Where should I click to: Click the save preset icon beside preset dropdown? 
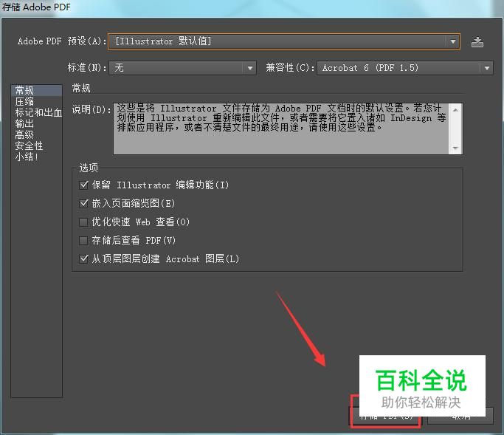click(x=477, y=42)
